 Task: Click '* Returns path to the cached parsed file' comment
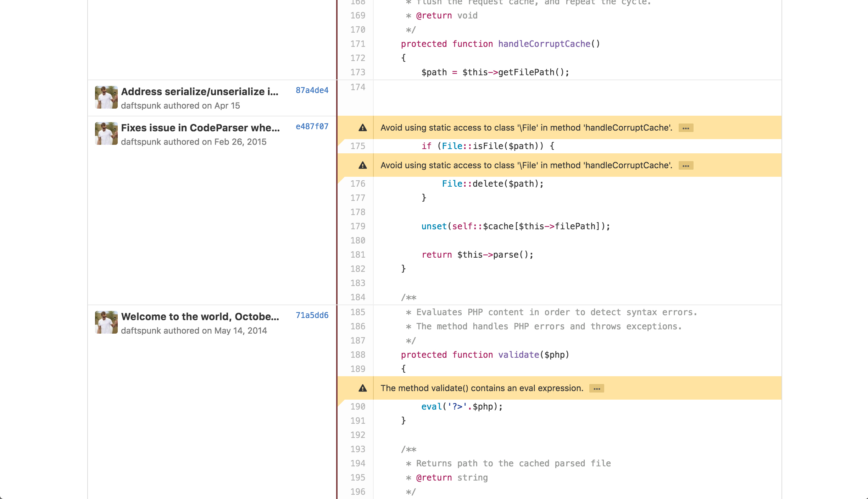click(508, 464)
